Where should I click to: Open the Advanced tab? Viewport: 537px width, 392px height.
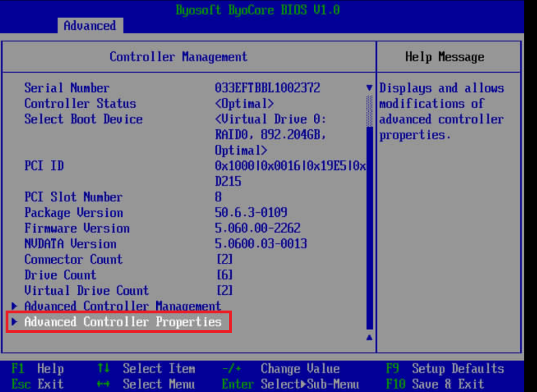tap(90, 26)
